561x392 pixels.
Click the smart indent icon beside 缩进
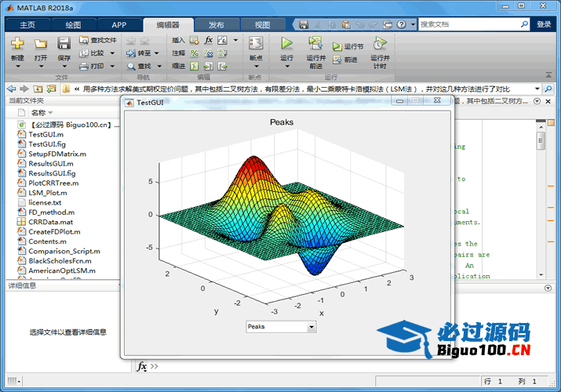tap(195, 66)
